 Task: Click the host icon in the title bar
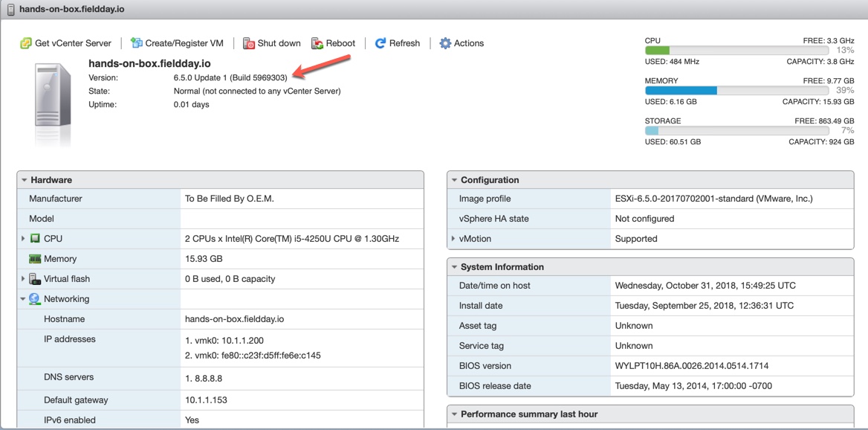tap(10, 10)
